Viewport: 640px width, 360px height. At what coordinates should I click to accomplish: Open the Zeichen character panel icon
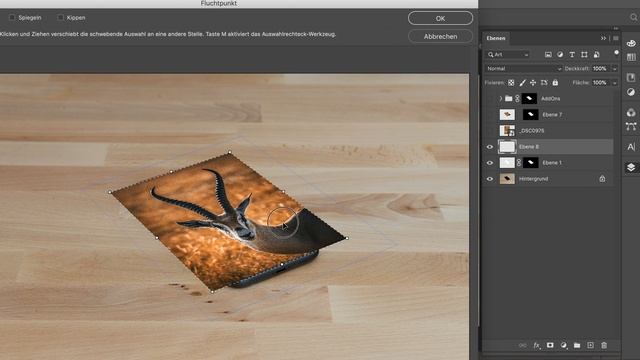tap(631, 147)
